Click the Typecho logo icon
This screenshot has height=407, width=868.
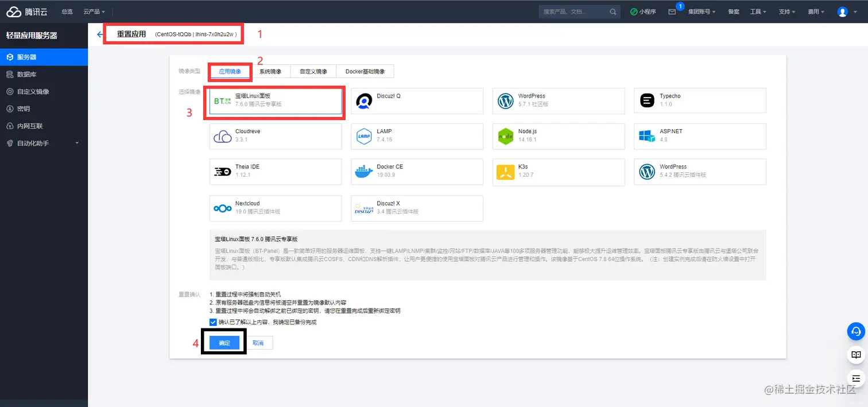click(x=647, y=101)
